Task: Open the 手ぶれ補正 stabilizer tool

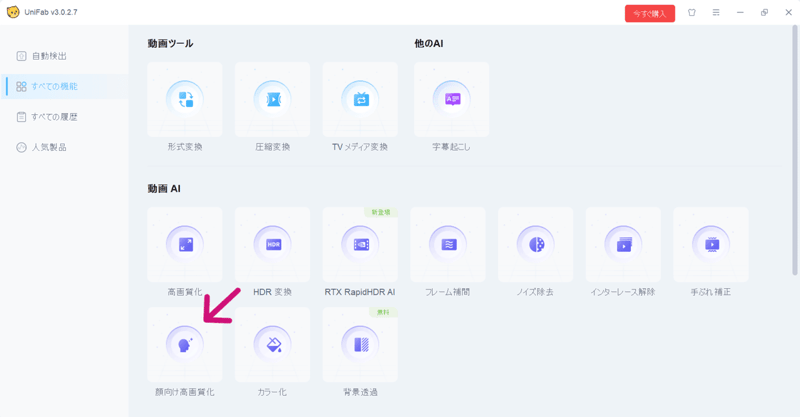Action: [x=711, y=244]
